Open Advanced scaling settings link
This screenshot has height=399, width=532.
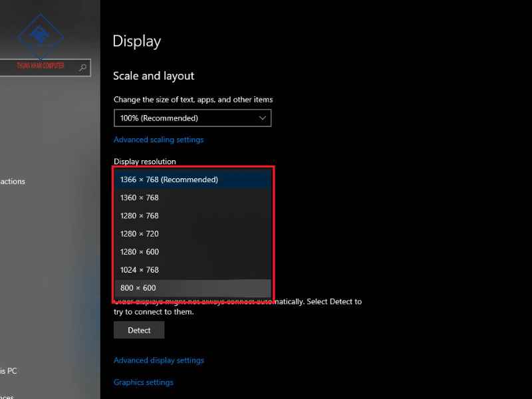click(x=158, y=140)
